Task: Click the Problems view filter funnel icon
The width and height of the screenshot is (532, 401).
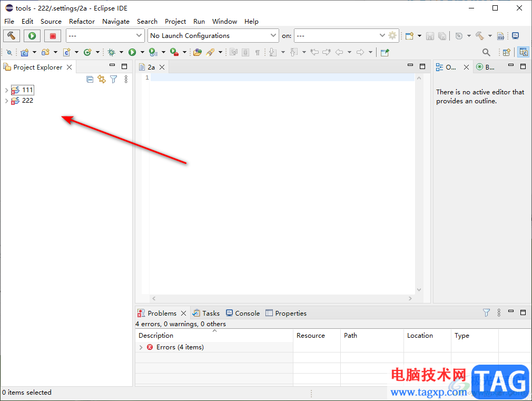Action: [486, 312]
